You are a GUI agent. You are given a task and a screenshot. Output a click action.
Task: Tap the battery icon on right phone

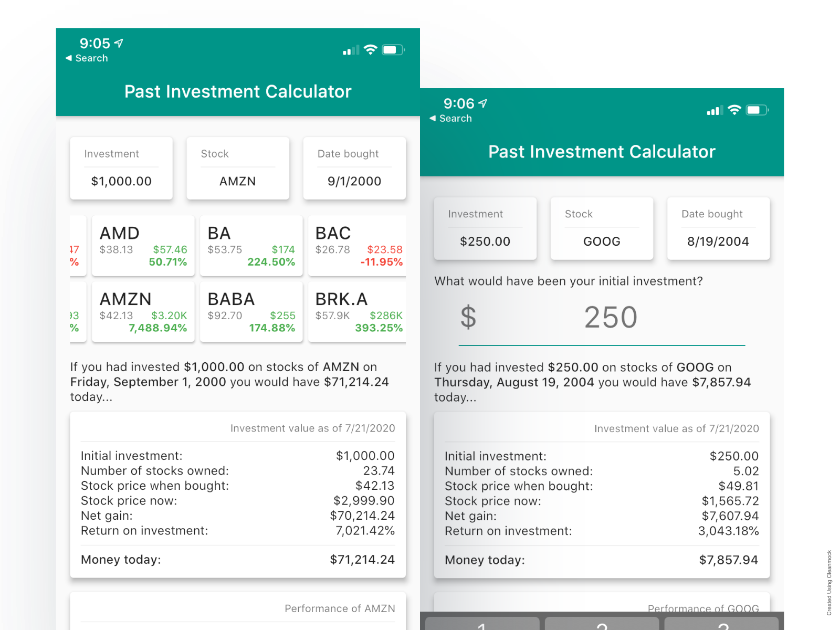pyautogui.click(x=757, y=110)
